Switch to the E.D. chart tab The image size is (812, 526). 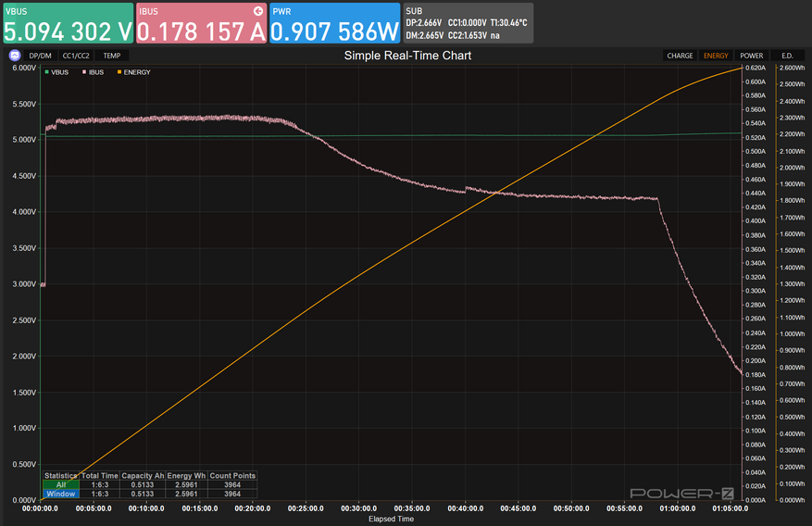point(787,56)
